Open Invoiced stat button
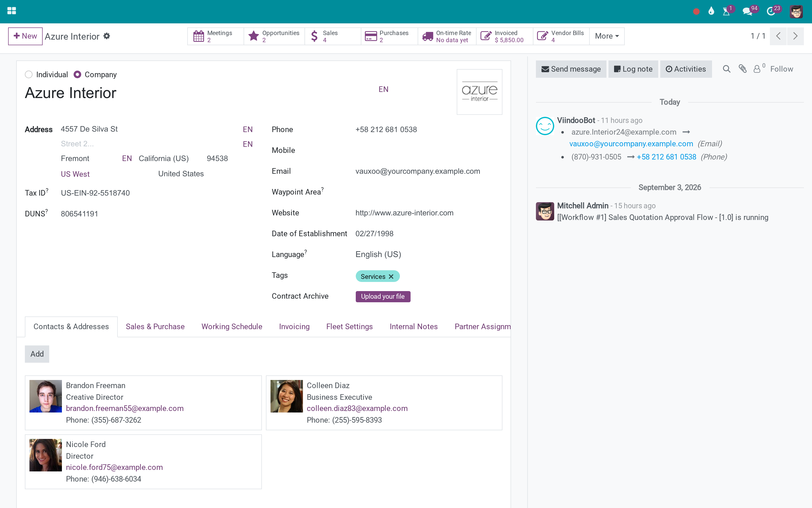Viewport: 812px width, 508px height. click(504, 36)
